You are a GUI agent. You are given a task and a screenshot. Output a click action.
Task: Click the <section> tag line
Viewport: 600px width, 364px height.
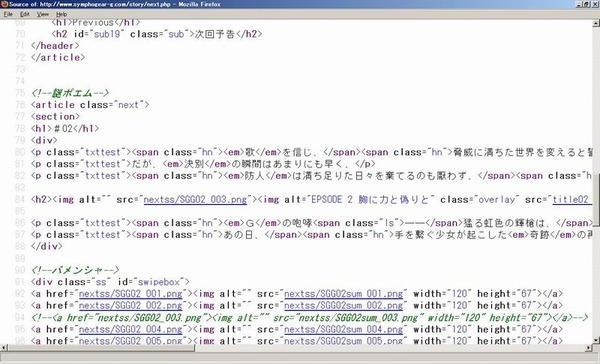tap(55, 116)
